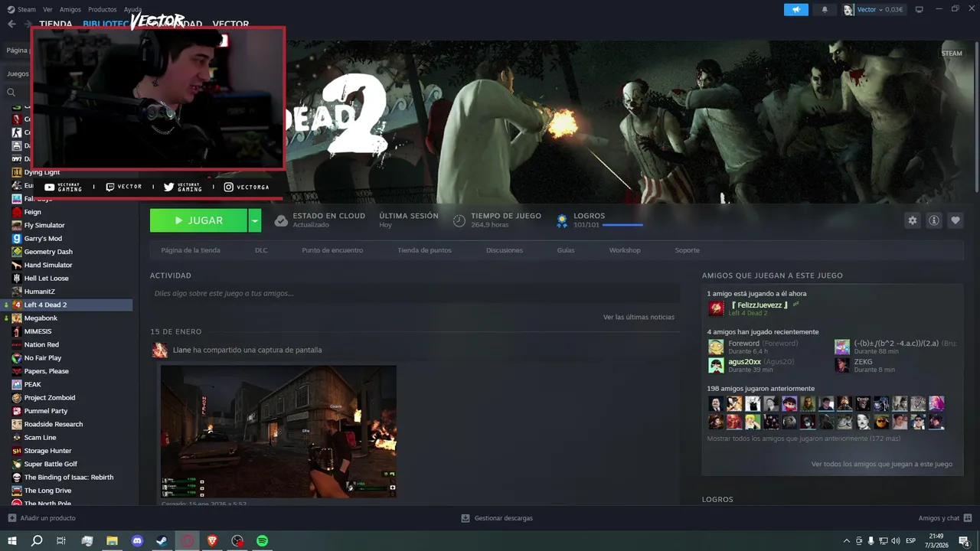Viewport: 980px width, 551px height.
Task: Click Ver todos los amigos que juegan link
Action: tap(882, 464)
